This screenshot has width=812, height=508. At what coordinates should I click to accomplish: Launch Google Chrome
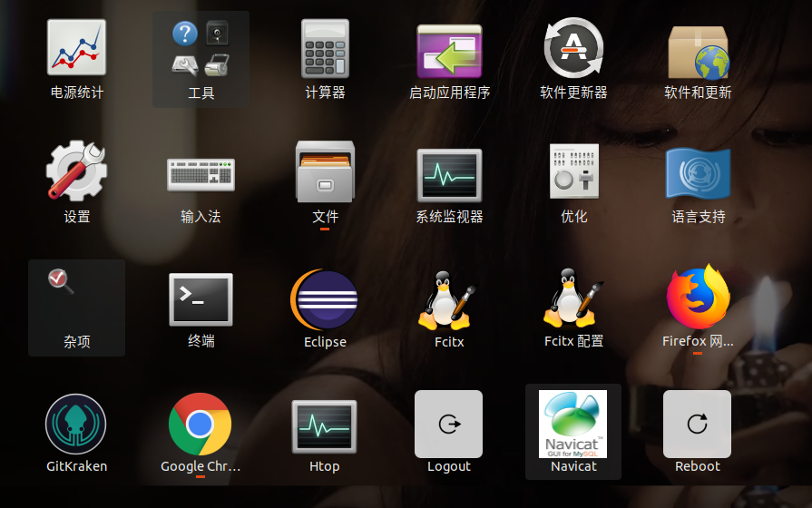click(200, 424)
